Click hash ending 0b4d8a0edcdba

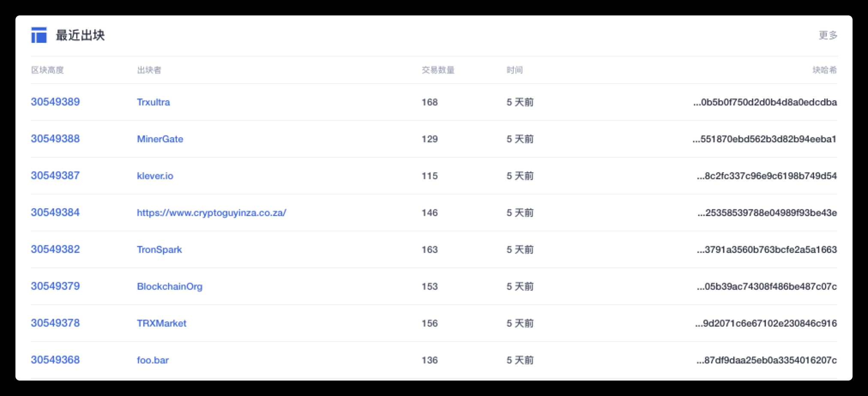point(765,102)
